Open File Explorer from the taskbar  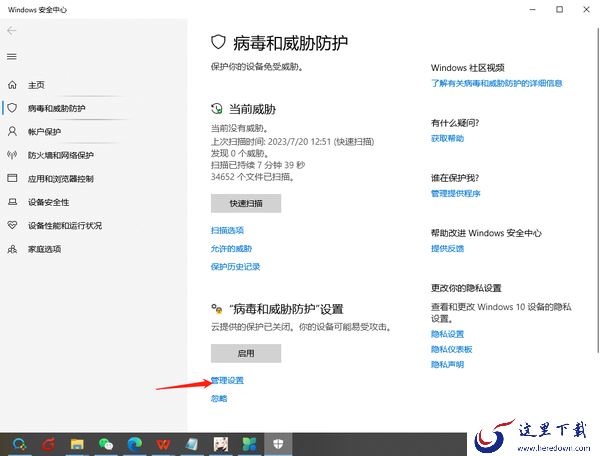[x=77, y=444]
